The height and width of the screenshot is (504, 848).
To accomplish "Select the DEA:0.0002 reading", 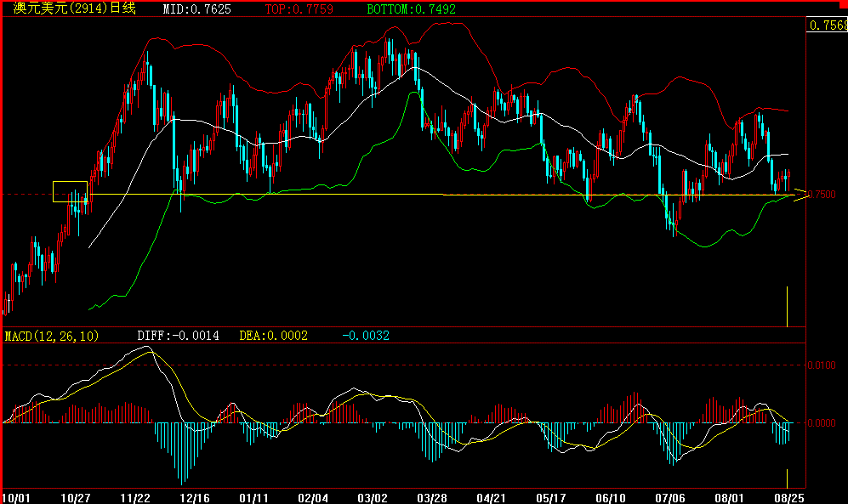I will click(x=274, y=336).
